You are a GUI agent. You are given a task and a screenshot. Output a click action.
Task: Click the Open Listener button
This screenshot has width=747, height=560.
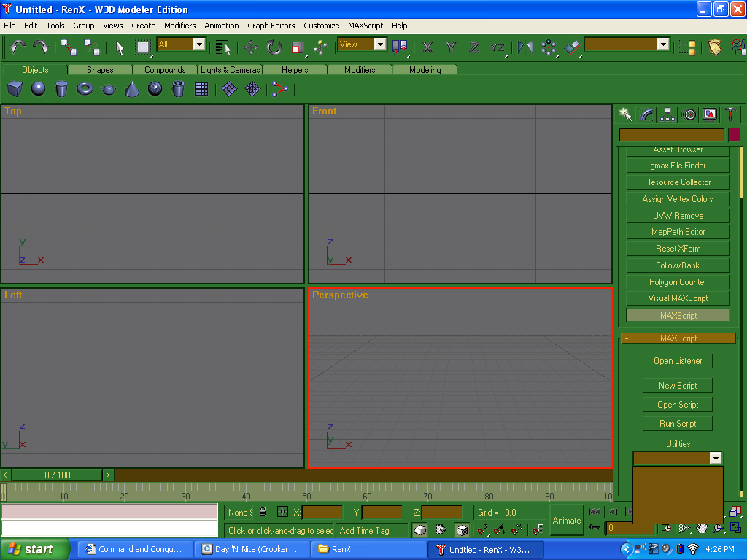click(x=678, y=361)
